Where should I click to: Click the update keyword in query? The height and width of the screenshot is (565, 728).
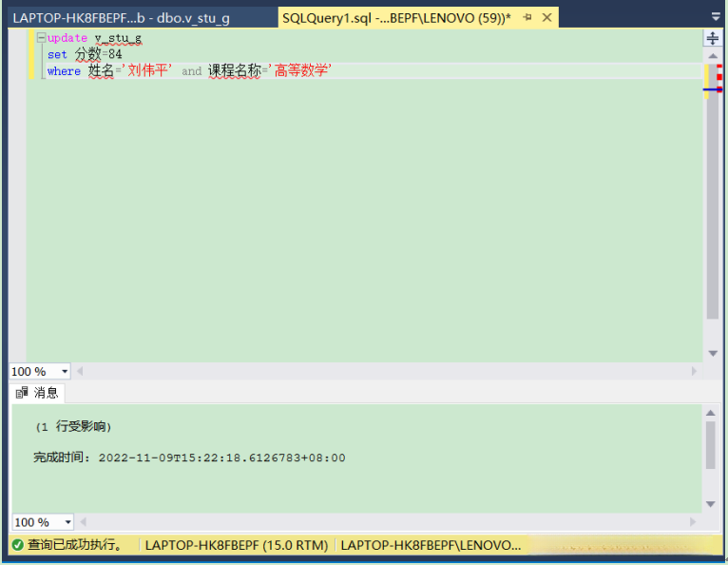(x=67, y=38)
